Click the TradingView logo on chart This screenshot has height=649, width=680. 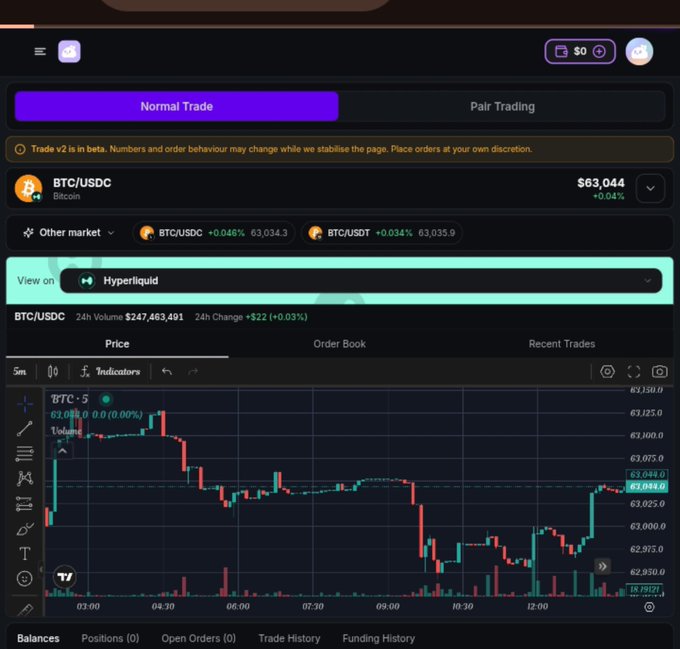65,577
